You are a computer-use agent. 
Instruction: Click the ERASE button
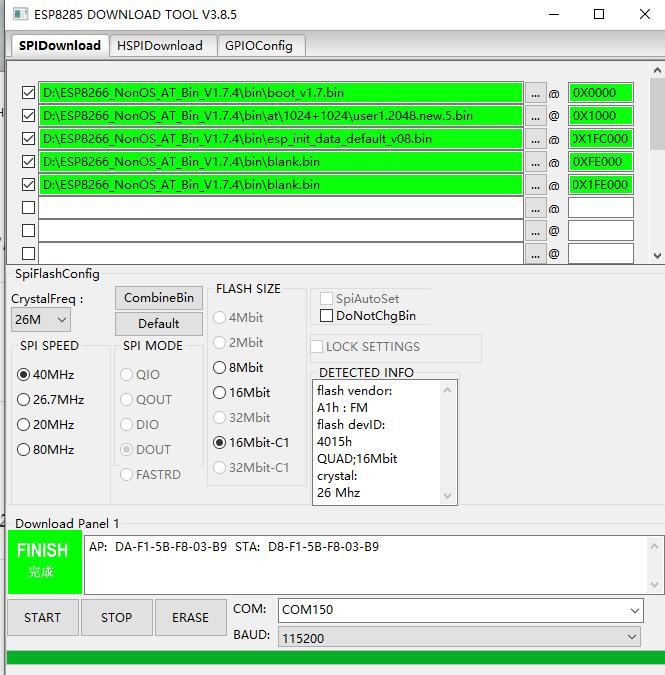coord(190,618)
